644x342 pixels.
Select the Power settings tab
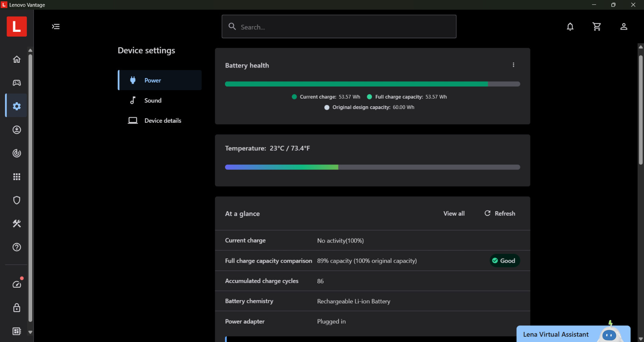coord(160,80)
